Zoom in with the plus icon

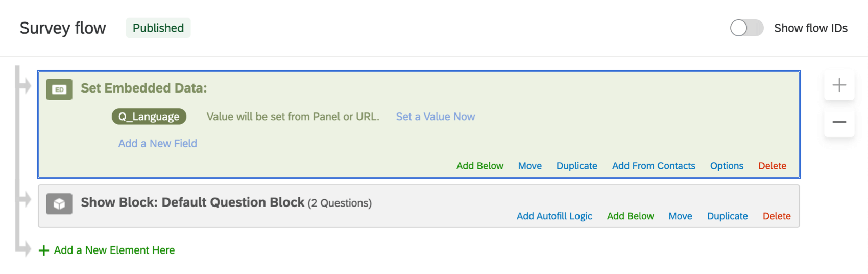click(x=839, y=85)
